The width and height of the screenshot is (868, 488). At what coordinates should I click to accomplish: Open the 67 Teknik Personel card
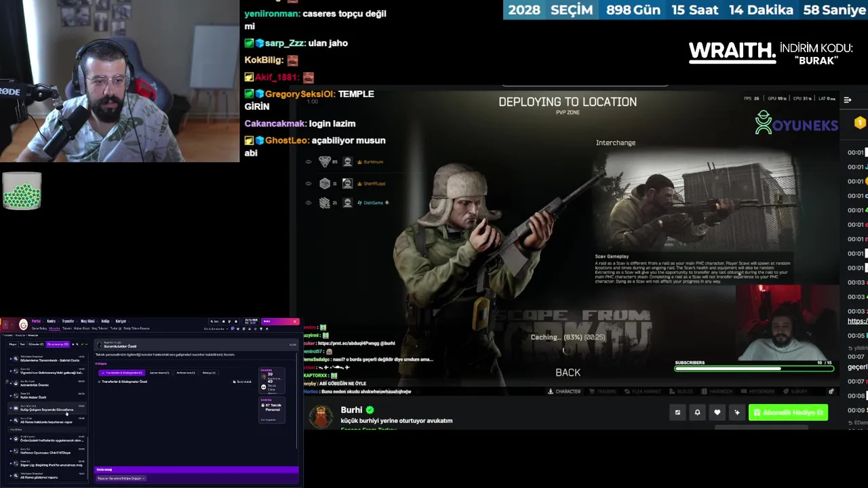[x=272, y=410]
